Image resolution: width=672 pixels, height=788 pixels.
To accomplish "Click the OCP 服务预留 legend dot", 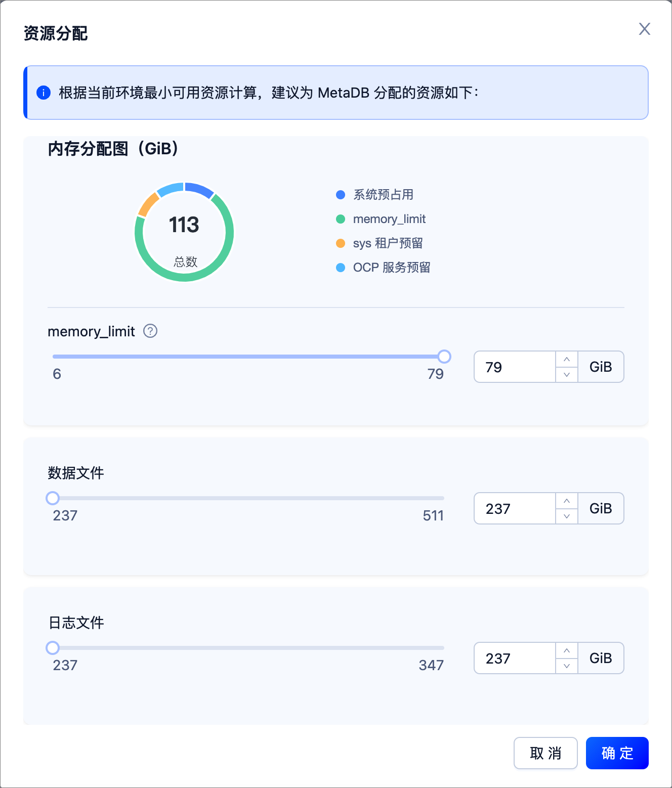I will 340,267.
